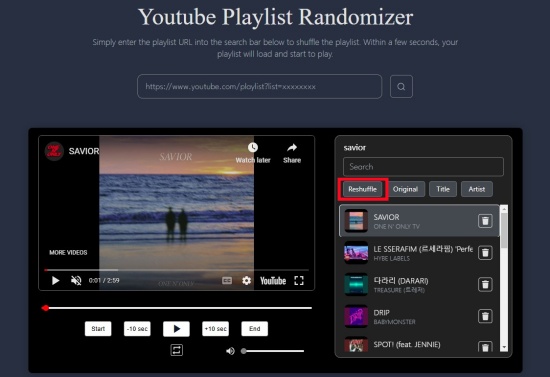Click the playlist scrollbar down arrow
Screen dimensions: 550x377
pyautogui.click(x=504, y=348)
